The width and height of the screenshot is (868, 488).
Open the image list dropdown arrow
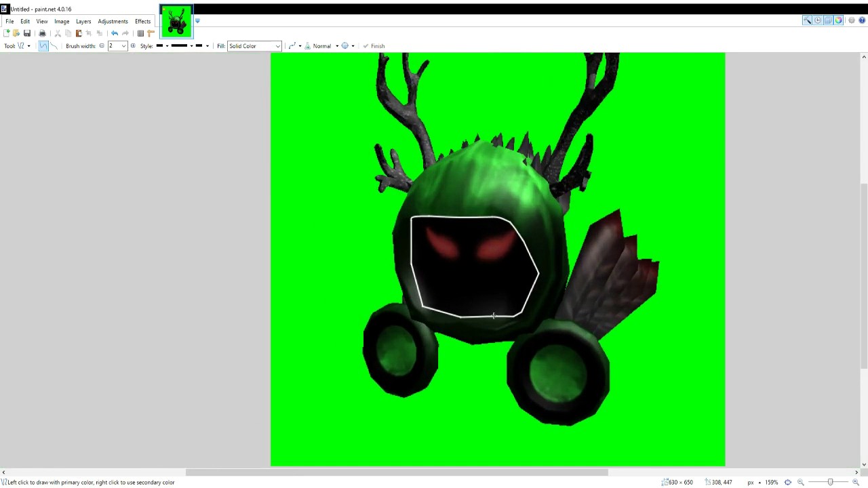coord(197,21)
